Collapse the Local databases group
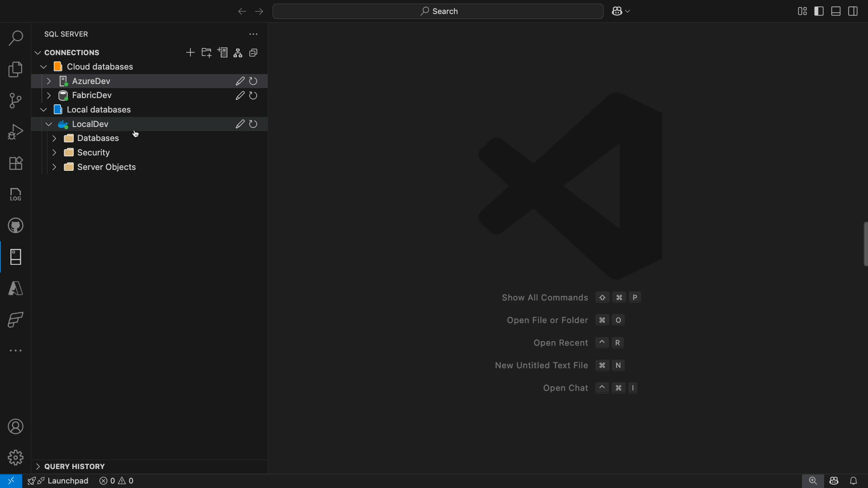 pos(43,110)
